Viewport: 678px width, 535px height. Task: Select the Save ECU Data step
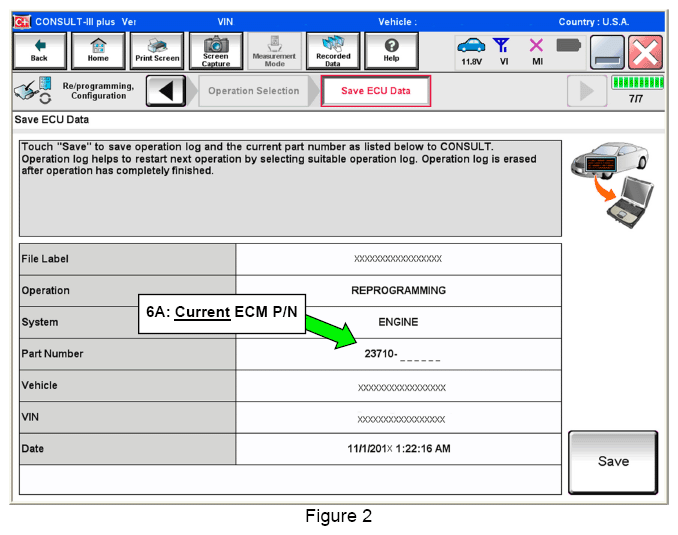coord(376,91)
